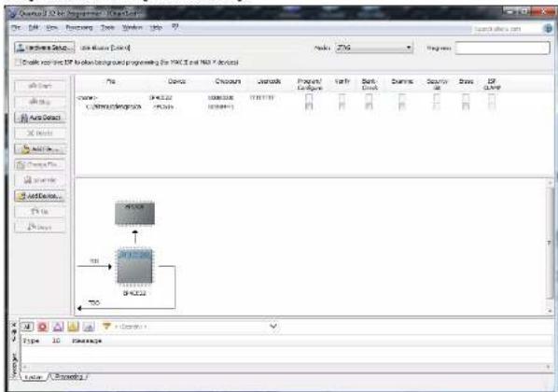Switch to the Processing messages tab
Viewport: 558px width, 392px height.
coord(69,376)
